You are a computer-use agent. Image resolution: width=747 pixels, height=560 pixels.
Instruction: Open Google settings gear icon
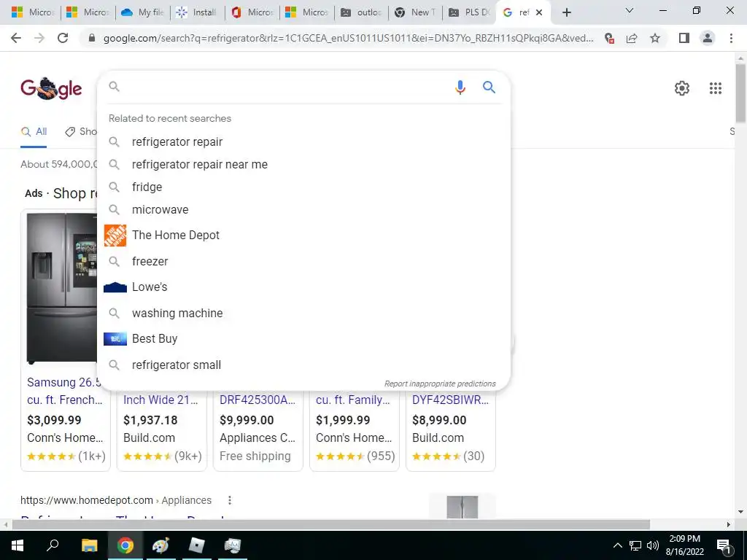pyautogui.click(x=682, y=88)
